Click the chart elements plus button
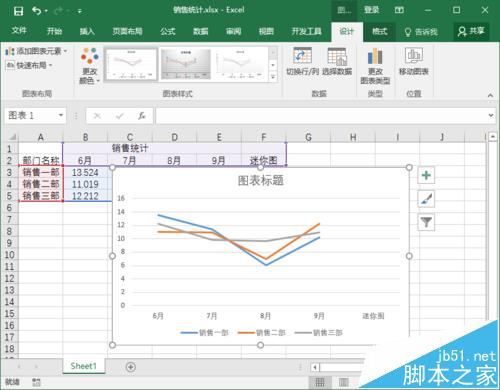Screen dimensions: 500x390 426,175
